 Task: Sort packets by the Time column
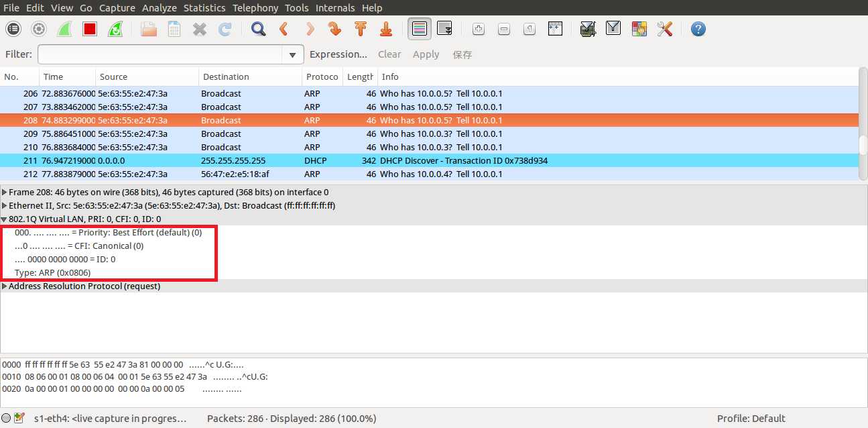[x=67, y=76]
